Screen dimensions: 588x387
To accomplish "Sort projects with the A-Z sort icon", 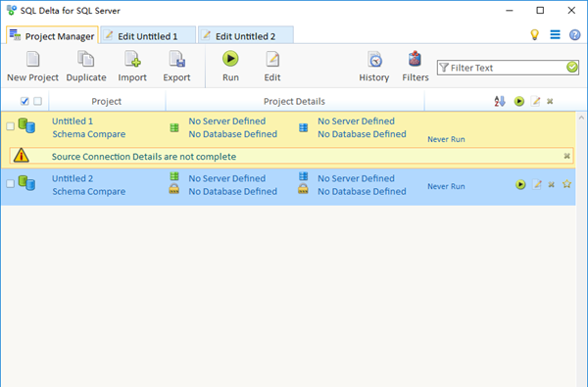I will (500, 101).
